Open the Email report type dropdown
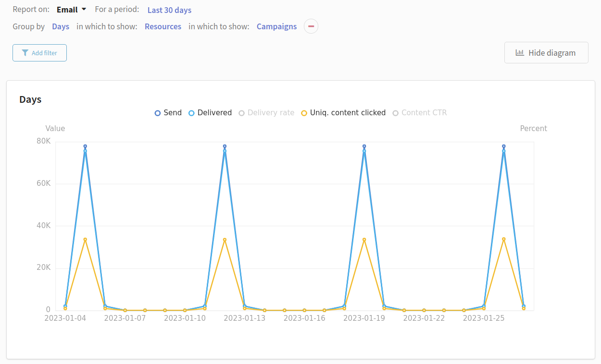 [x=72, y=10]
